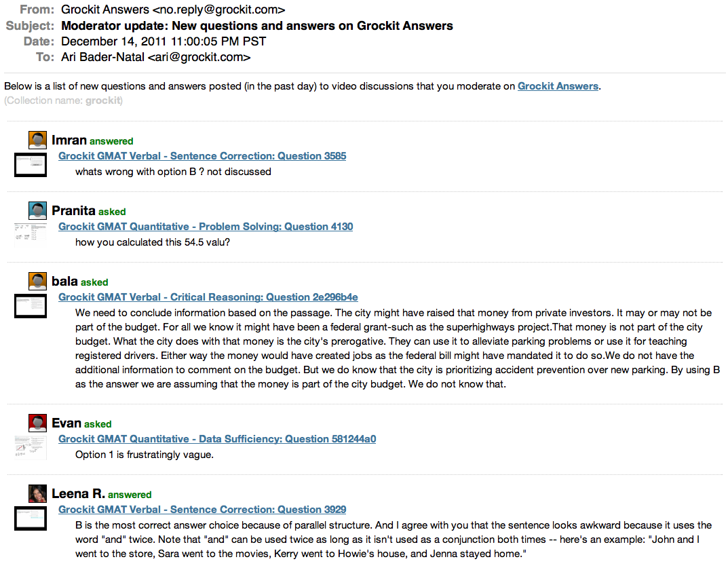Click bala's orange avatar icon
The height and width of the screenshot is (570, 728).
(x=37, y=281)
